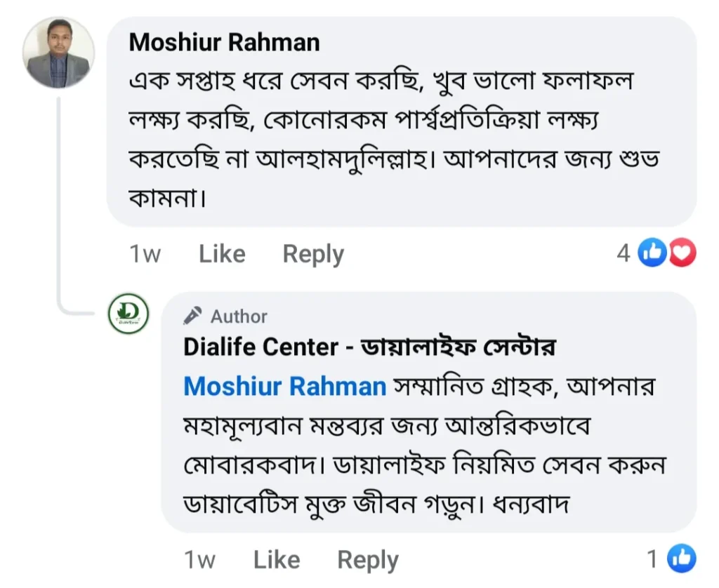719x588 pixels.
Task: Click the Author pen icon
Action: (192, 316)
